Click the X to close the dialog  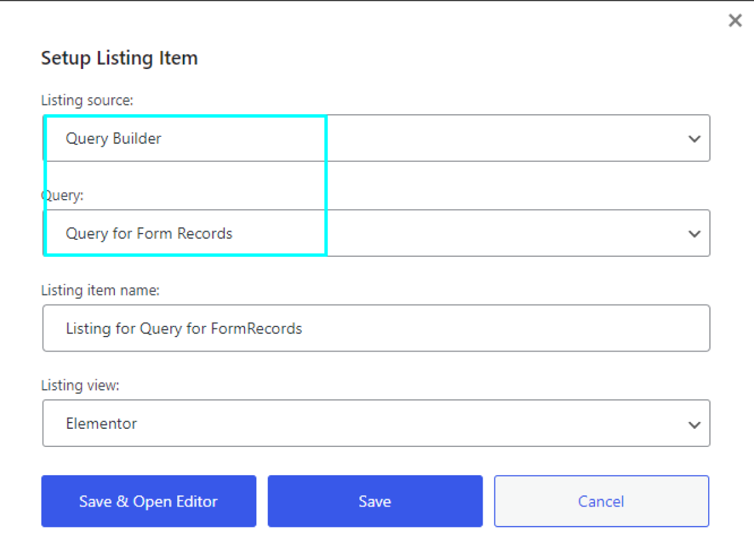[735, 20]
